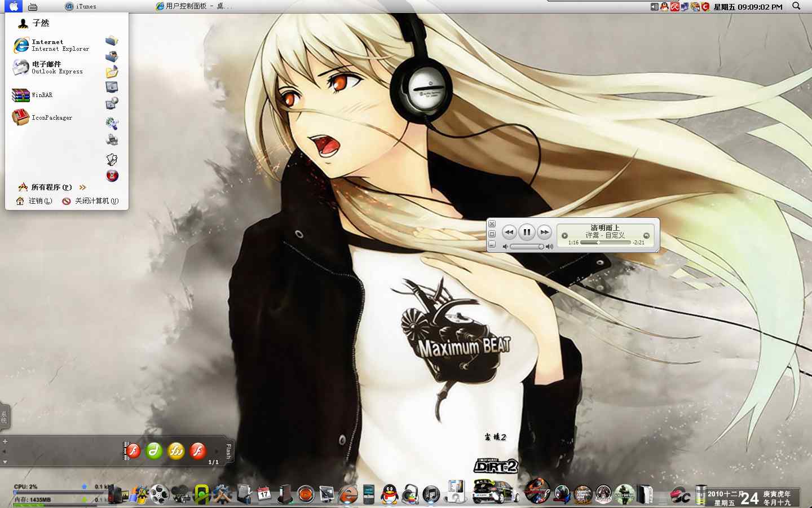Image resolution: width=812 pixels, height=508 pixels.
Task: Open the Internet Explorer icon in dock
Action: point(348,494)
